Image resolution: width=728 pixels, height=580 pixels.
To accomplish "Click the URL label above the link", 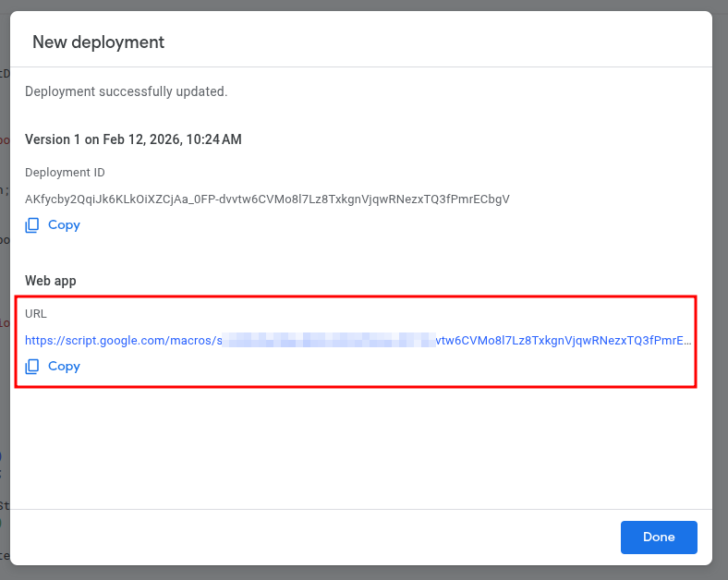I will (36, 314).
